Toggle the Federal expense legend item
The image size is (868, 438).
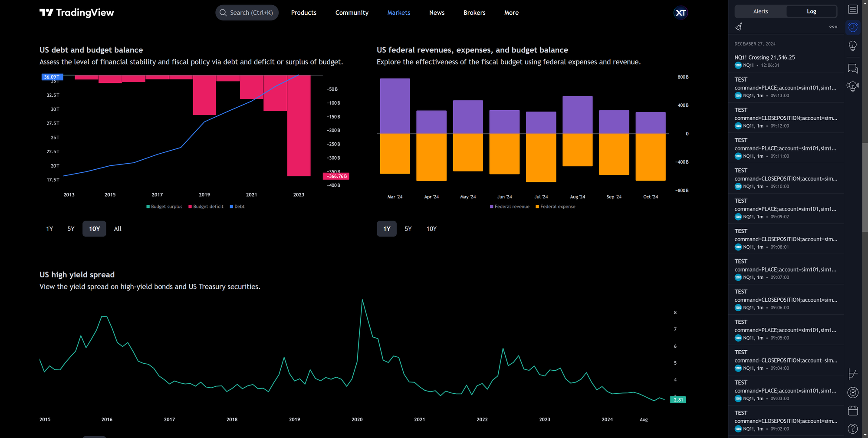click(x=555, y=207)
